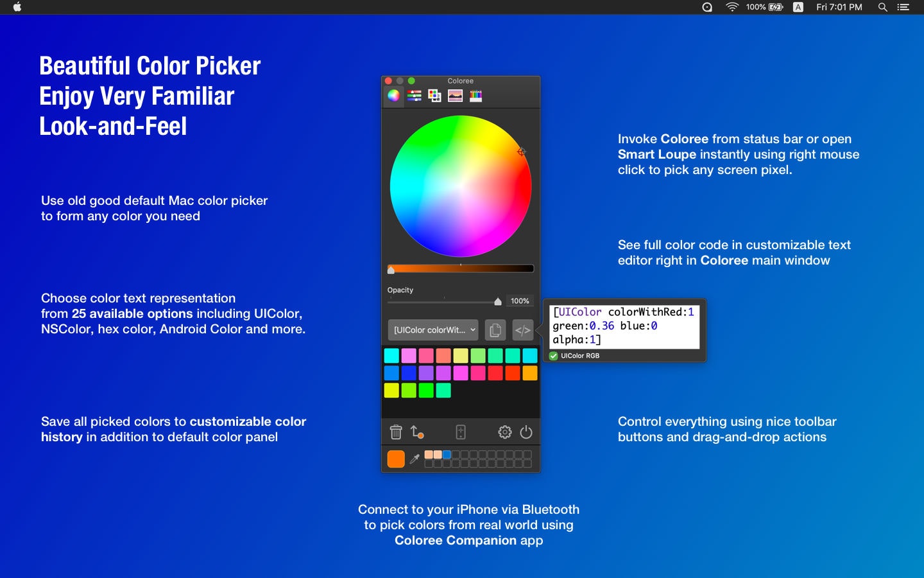The image size is (924, 578).
Task: Select the salmon swatch in color history
Action: point(443,356)
